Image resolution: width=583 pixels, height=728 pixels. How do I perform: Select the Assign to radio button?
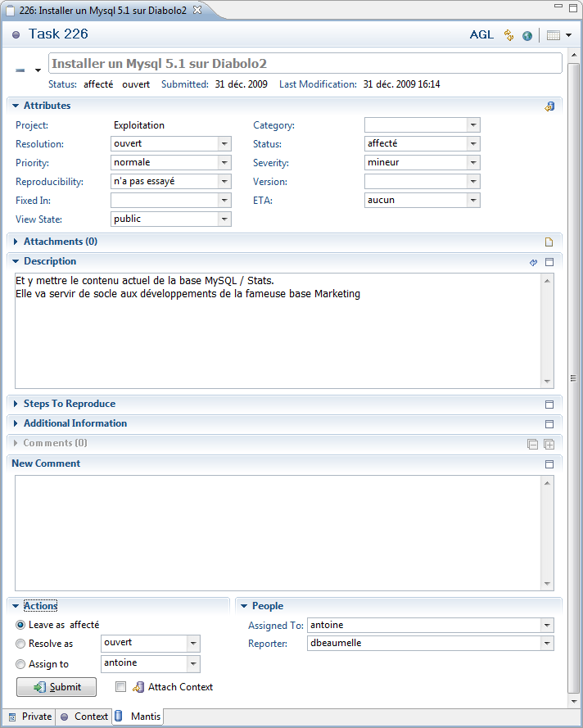tap(20, 664)
